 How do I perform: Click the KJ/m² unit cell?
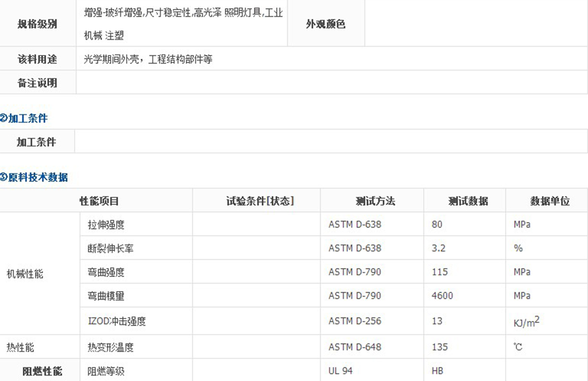tap(526, 322)
